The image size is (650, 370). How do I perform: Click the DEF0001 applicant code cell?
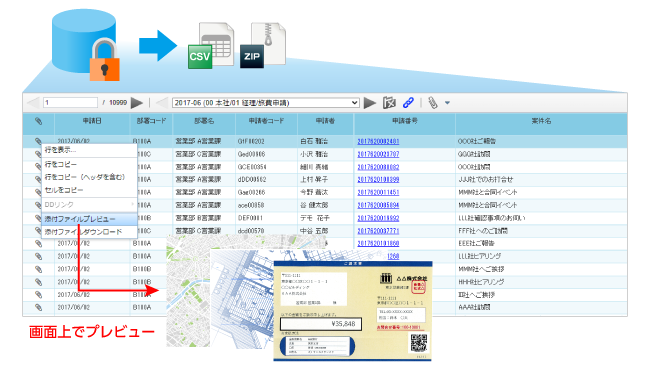250,218
